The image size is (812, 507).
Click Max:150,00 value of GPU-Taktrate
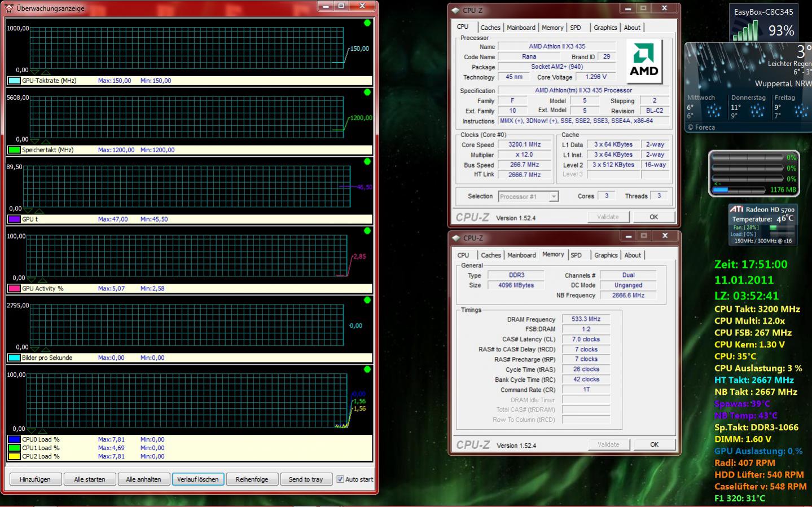115,81
